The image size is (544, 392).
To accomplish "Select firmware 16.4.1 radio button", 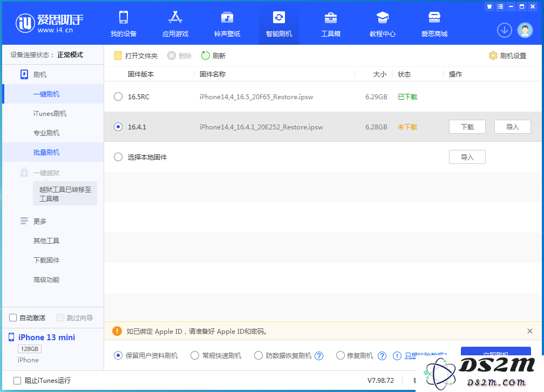I will 118,127.
